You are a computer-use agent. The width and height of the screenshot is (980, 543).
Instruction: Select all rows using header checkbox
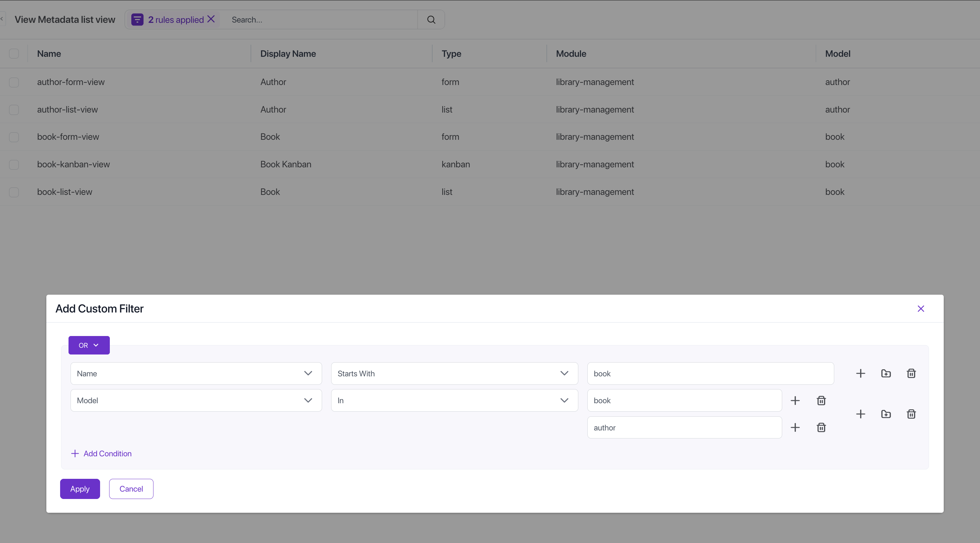14,54
